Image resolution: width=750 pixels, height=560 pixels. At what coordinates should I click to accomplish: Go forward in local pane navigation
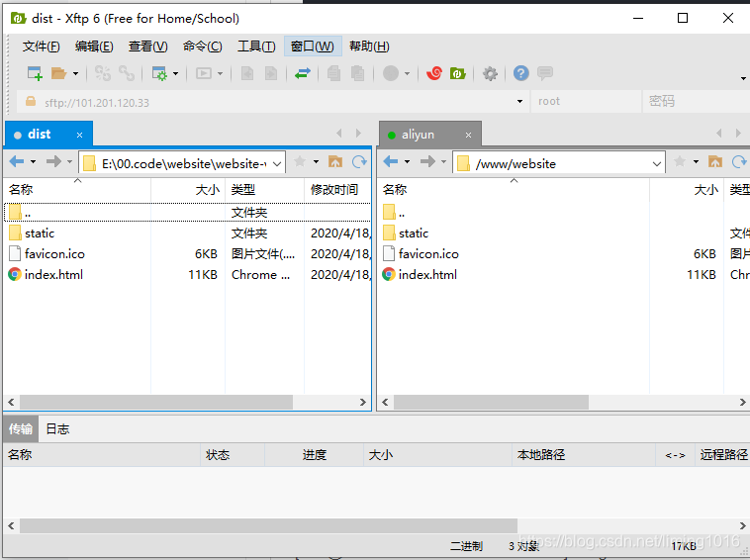(x=53, y=162)
